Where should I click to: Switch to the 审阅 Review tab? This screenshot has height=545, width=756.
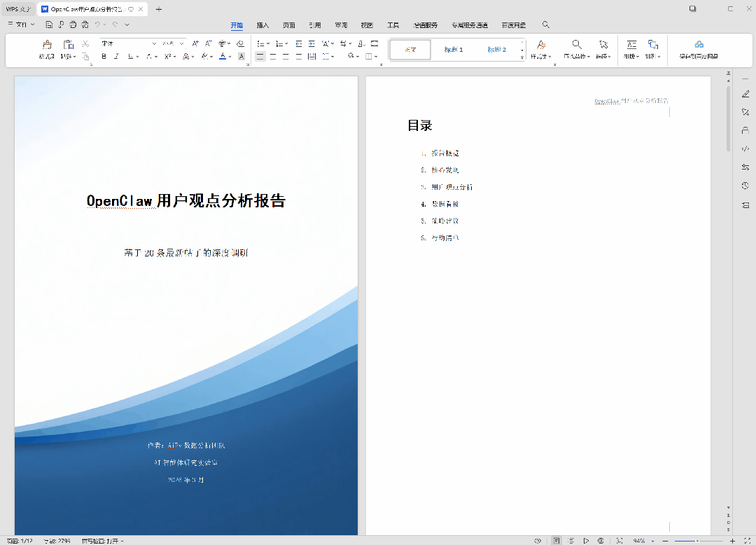coord(341,25)
